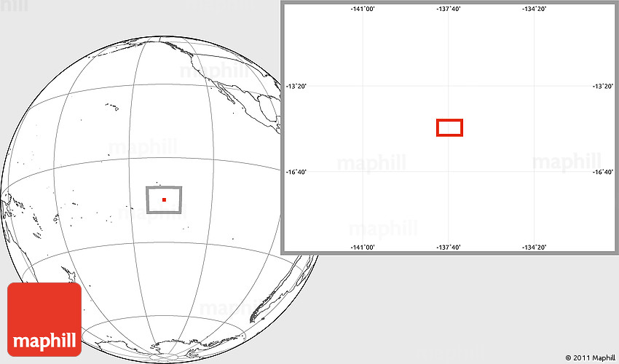
Task: Click the left -16°40' latitude label
Action: point(296,172)
